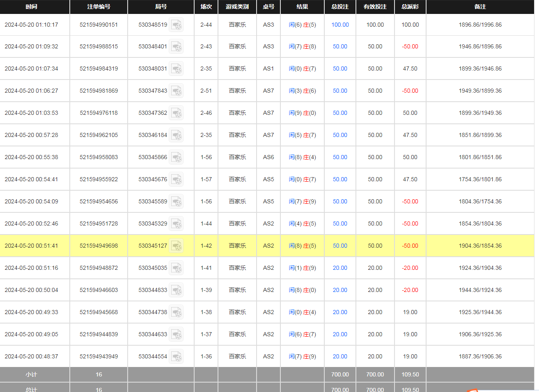Open video replay icon for round 530347843
Screen dimensions: 539x392
click(177, 91)
